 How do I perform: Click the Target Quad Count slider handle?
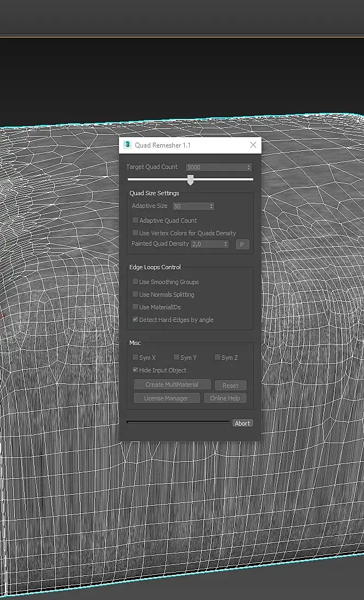coord(190,180)
